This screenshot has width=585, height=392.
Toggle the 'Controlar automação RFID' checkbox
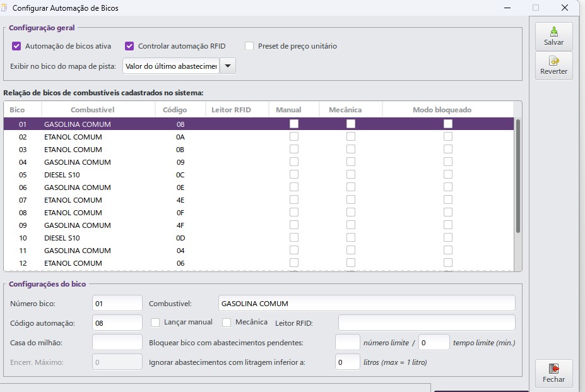129,46
